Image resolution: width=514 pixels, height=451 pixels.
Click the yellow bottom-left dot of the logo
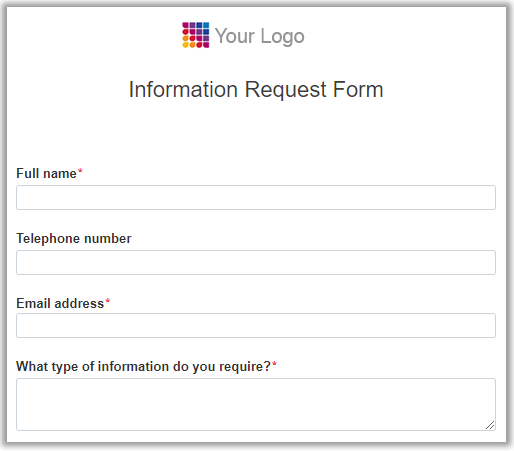(185, 45)
